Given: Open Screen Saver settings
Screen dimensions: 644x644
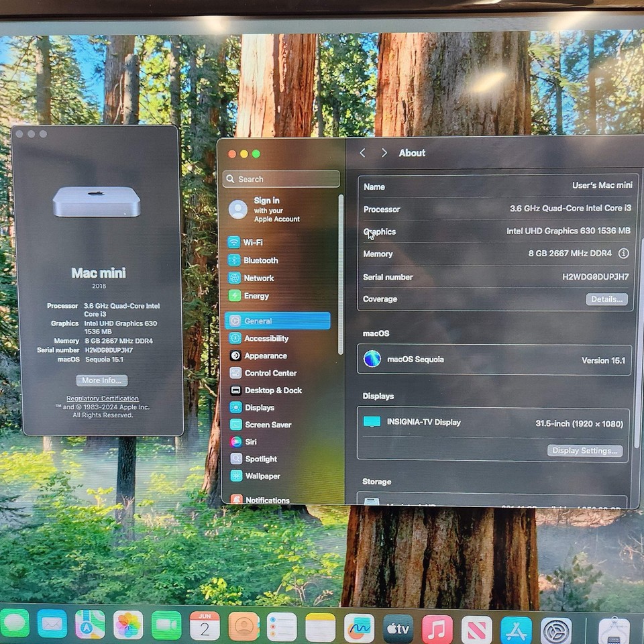Looking at the screenshot, I should tap(267, 425).
